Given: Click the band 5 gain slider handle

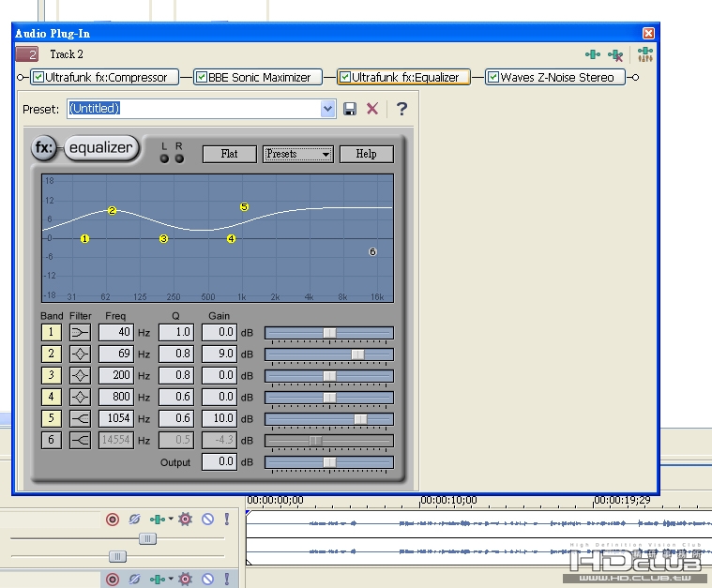Looking at the screenshot, I should pos(360,419).
